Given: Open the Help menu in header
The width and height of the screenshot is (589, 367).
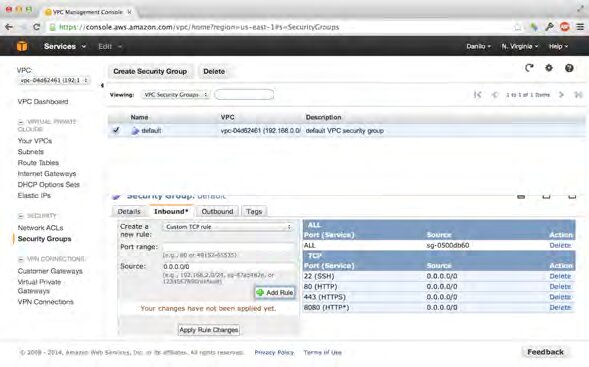Looking at the screenshot, I should 558,46.
